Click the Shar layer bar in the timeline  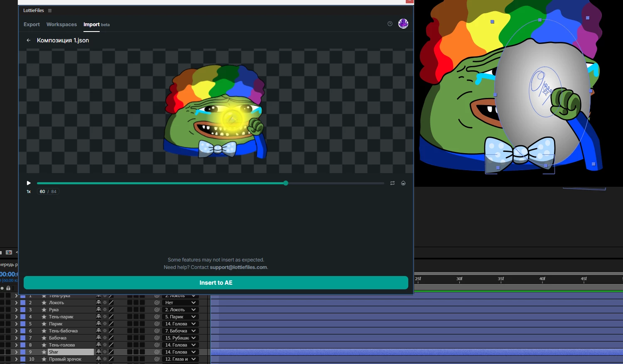(x=417, y=352)
